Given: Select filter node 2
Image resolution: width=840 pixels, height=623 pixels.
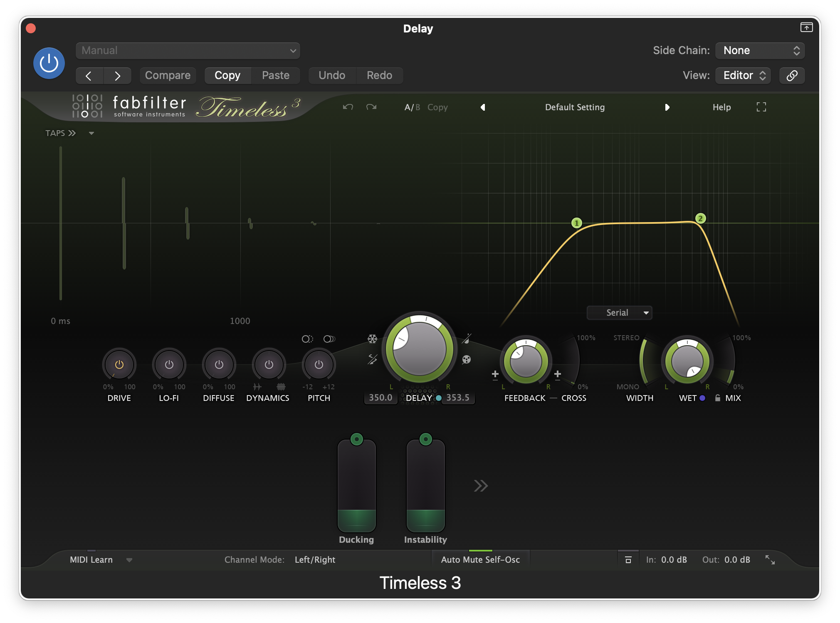Looking at the screenshot, I should (x=700, y=218).
